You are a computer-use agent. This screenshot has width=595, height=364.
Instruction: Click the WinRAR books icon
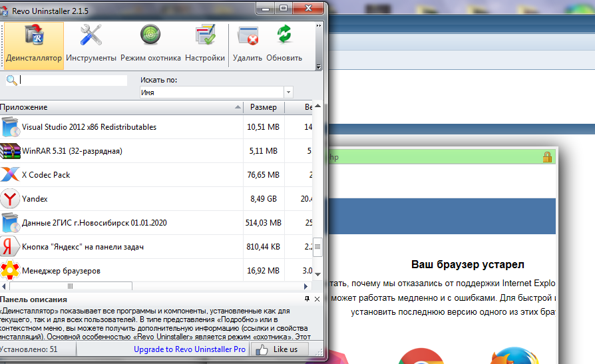coord(10,150)
